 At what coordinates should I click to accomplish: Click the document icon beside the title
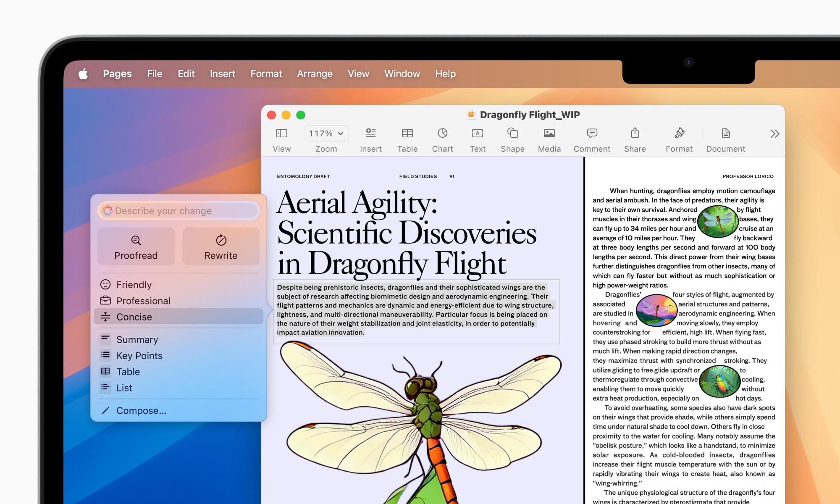coord(471,115)
